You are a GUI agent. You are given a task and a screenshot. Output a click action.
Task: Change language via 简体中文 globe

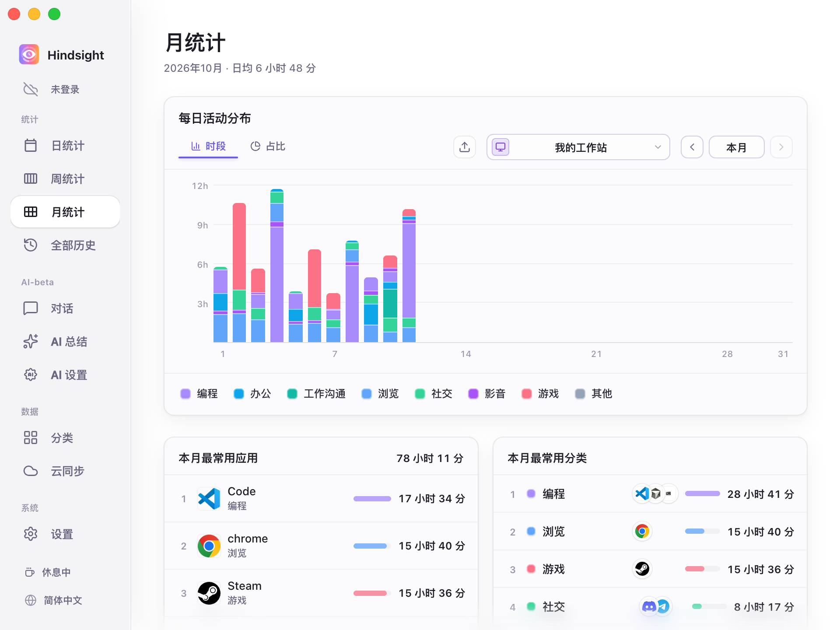[x=54, y=600]
